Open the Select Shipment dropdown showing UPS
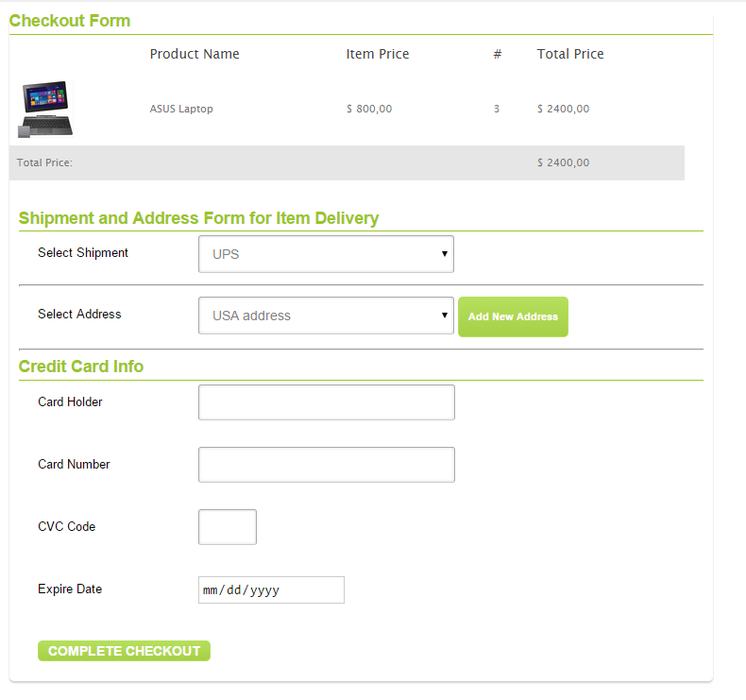 [326, 254]
